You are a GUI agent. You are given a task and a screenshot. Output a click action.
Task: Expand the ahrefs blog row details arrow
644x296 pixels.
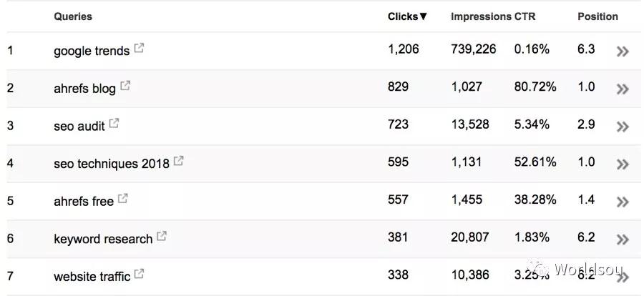(x=623, y=89)
